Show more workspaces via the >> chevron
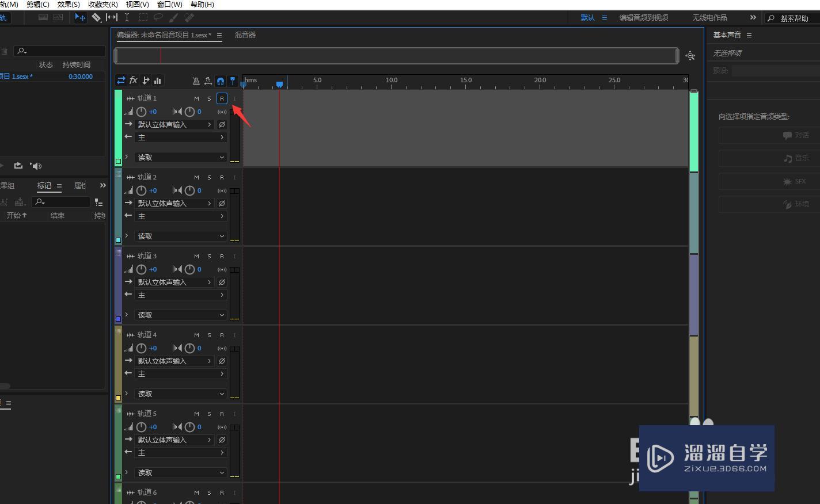 pos(753,17)
